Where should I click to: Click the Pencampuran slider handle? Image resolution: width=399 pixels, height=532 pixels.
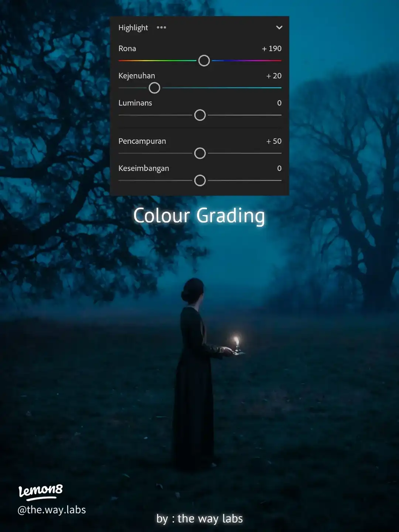click(x=200, y=153)
